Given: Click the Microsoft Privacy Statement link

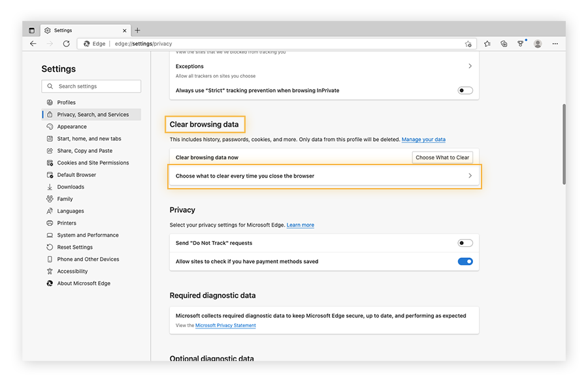Looking at the screenshot, I should [x=225, y=325].
